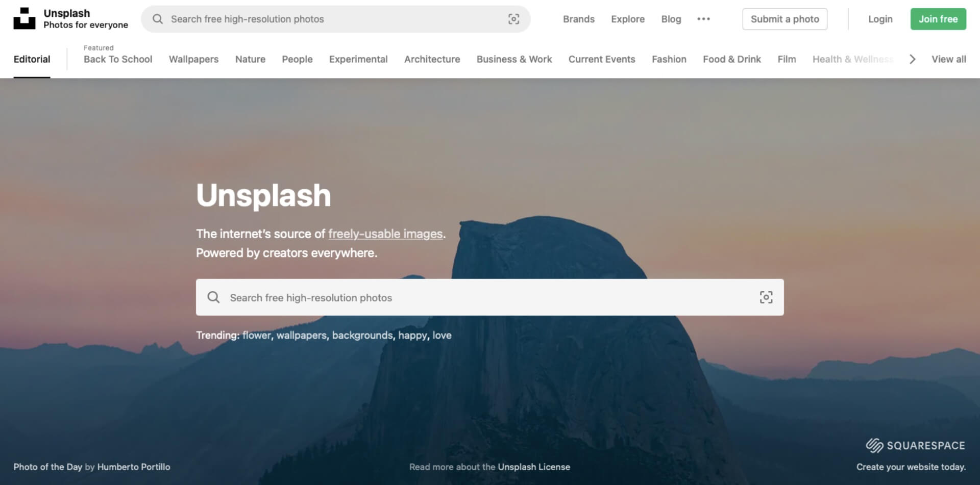Click the Submit a photo button
Image resolution: width=980 pixels, height=485 pixels.
point(785,19)
